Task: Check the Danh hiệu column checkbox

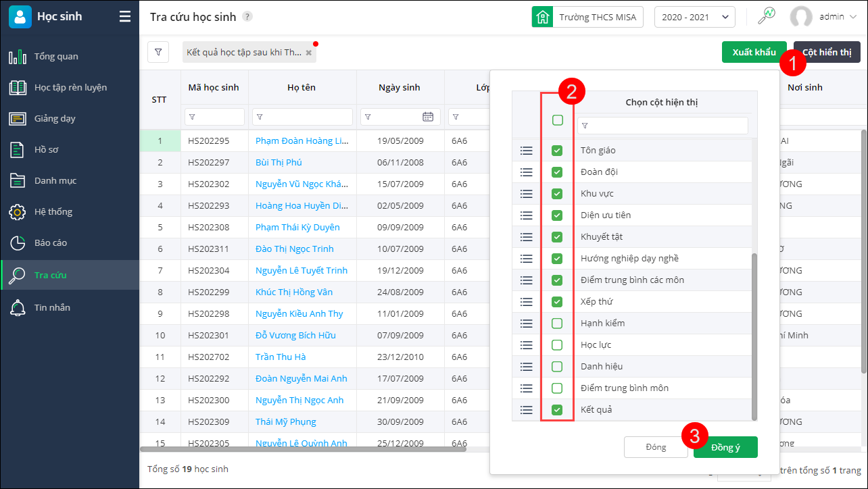Action: [x=557, y=367]
